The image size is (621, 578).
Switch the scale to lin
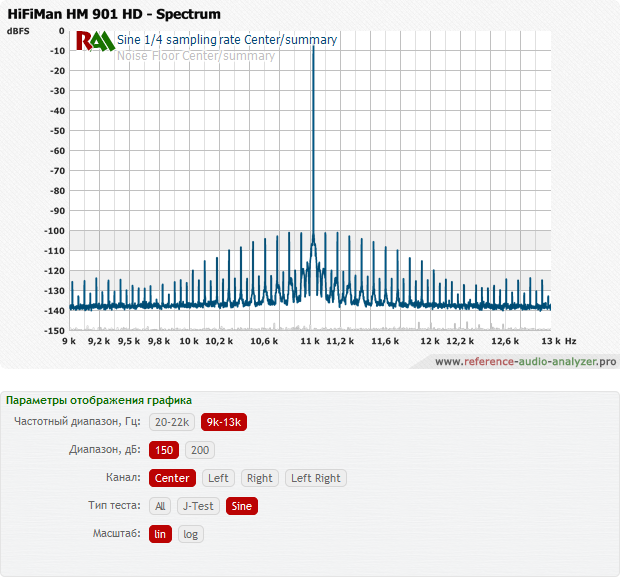click(x=160, y=534)
